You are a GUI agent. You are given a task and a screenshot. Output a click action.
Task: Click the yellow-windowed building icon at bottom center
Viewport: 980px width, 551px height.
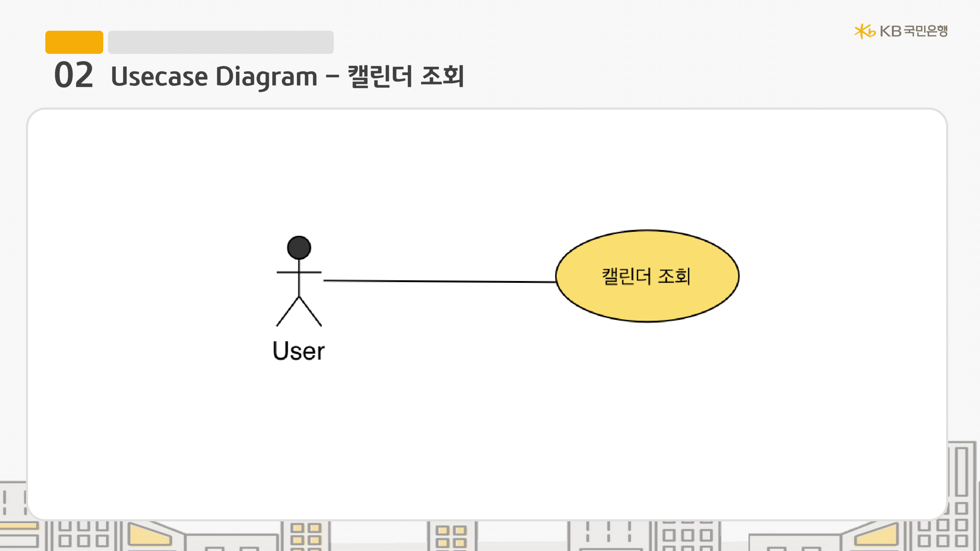(451, 536)
